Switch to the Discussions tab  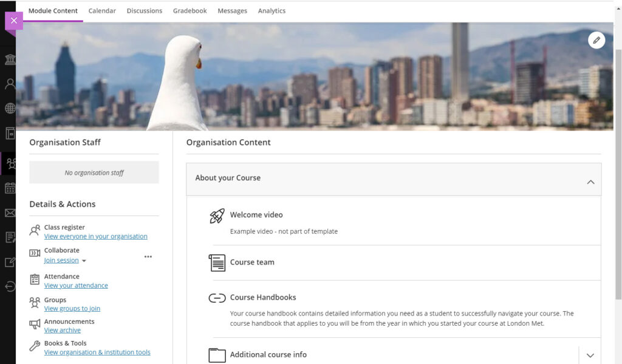tap(145, 11)
